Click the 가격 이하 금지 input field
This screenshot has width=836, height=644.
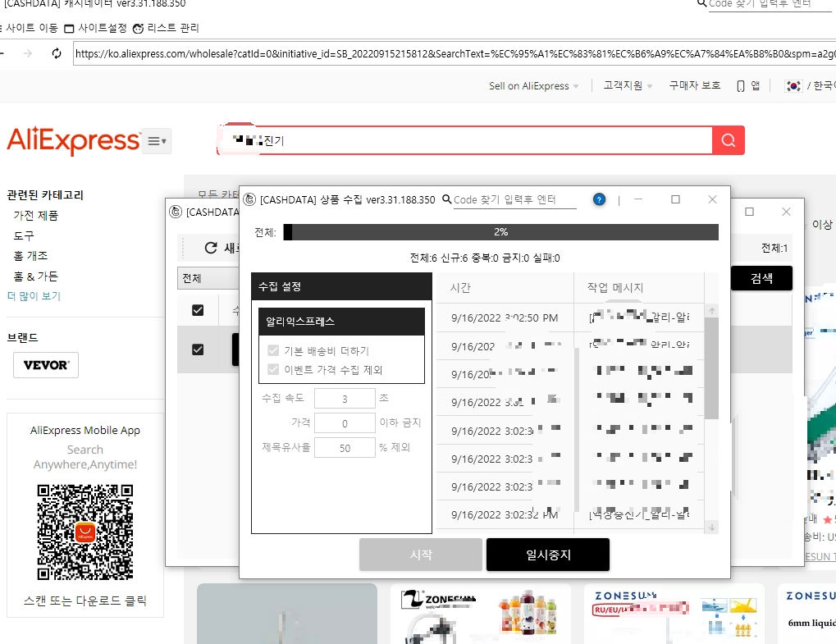345,423
